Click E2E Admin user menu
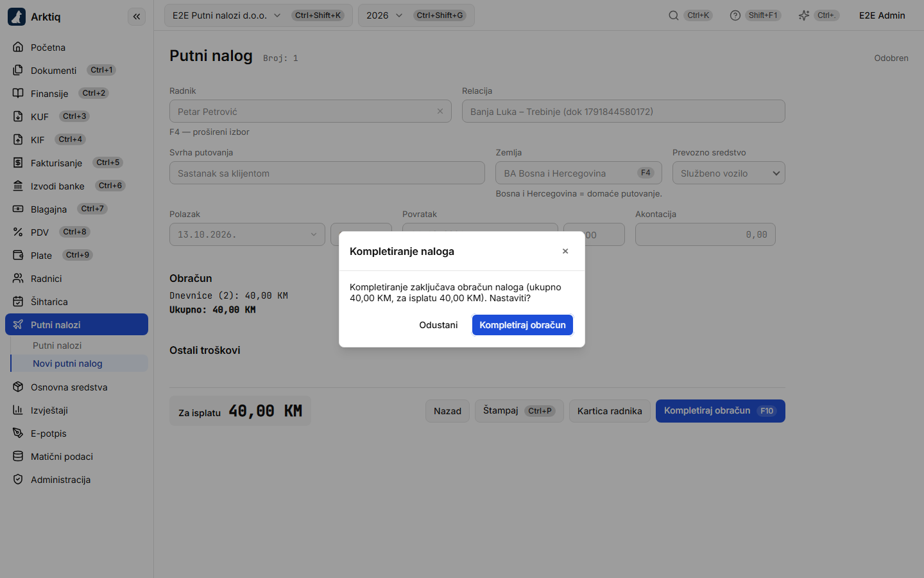Viewport: 924px width, 578px height. click(x=882, y=15)
